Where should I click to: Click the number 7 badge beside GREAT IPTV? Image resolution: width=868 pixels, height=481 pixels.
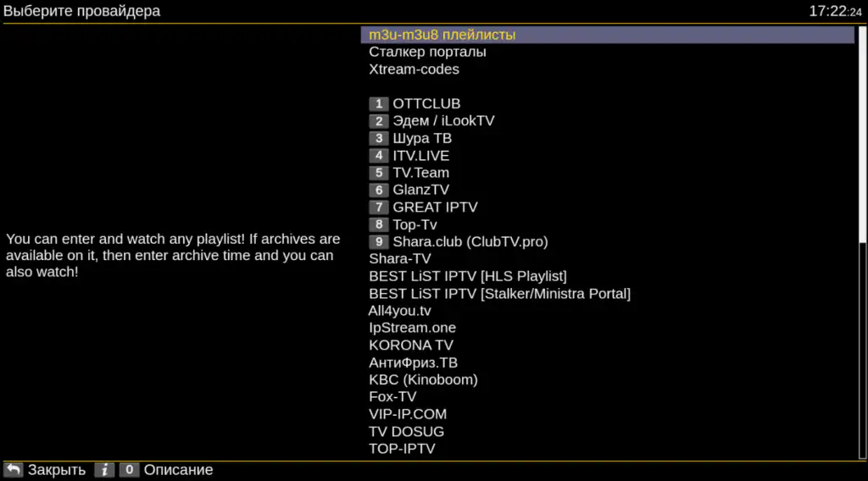pyautogui.click(x=379, y=207)
